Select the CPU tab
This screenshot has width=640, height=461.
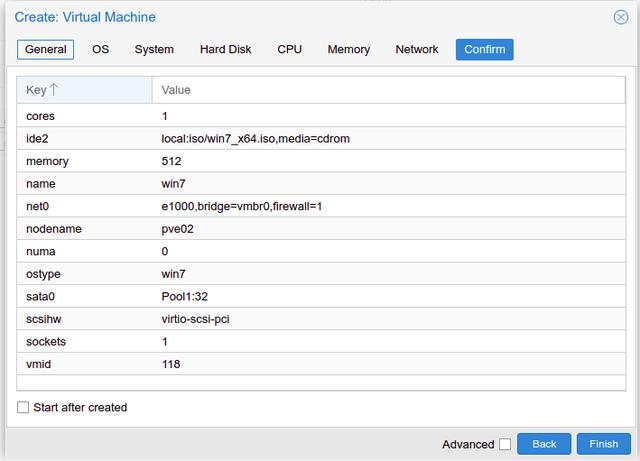(x=289, y=49)
